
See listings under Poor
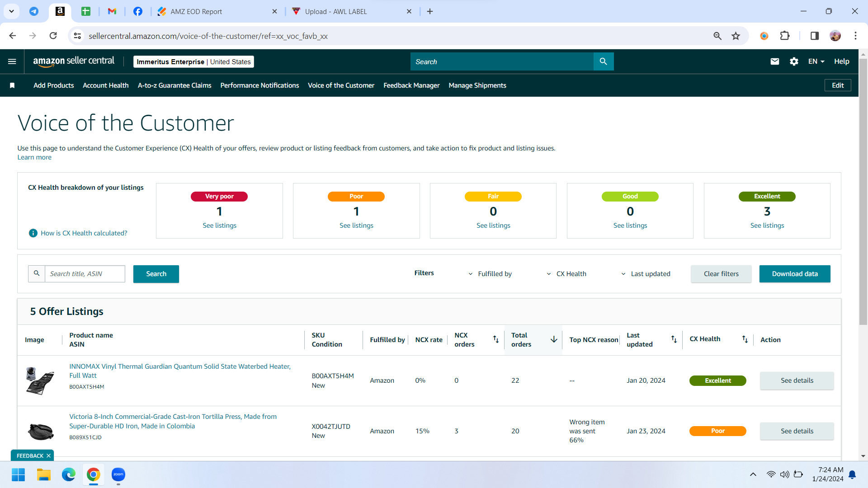click(x=356, y=225)
